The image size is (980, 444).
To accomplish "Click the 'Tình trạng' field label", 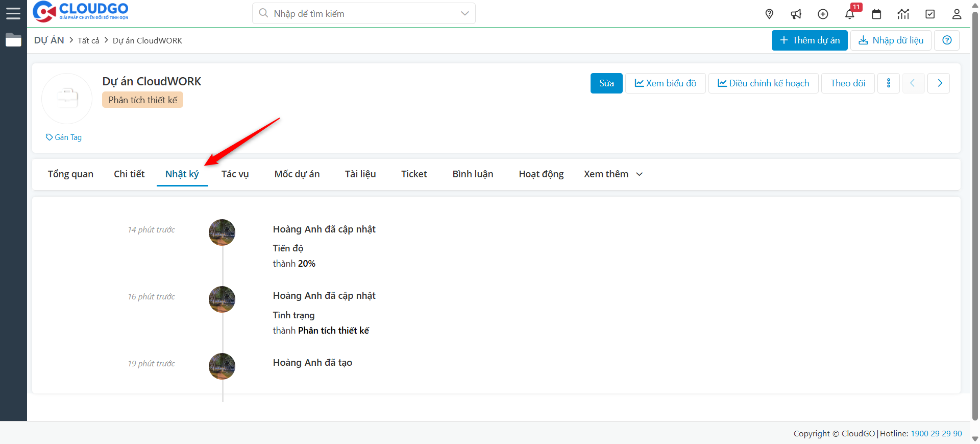I will (293, 315).
